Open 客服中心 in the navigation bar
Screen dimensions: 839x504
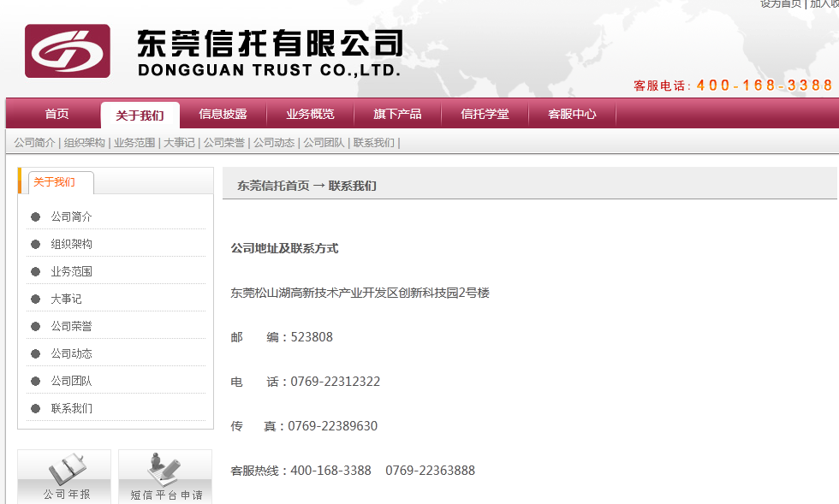pyautogui.click(x=572, y=114)
